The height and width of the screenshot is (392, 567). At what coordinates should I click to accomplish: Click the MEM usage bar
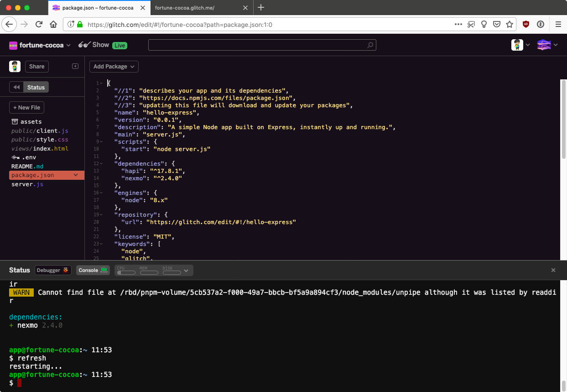point(149,272)
